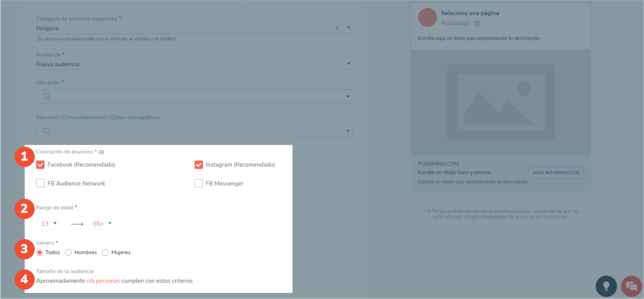Expand the Audiencia dropdown arrow
This screenshot has width=644, height=299.
click(348, 64)
